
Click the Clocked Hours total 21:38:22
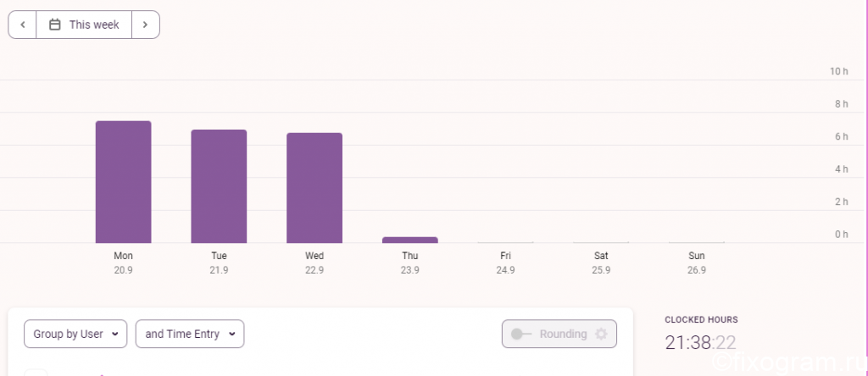point(700,343)
